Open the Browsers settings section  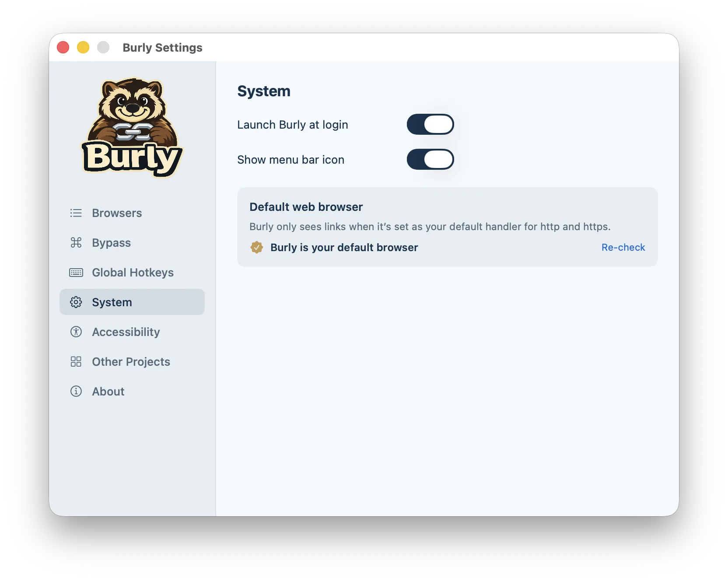point(132,213)
